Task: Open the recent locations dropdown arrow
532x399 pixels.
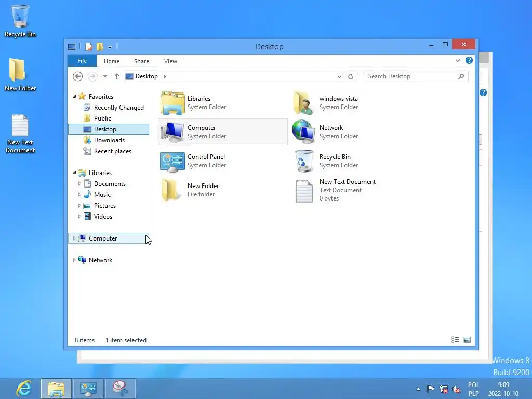Action: pyautogui.click(x=105, y=76)
